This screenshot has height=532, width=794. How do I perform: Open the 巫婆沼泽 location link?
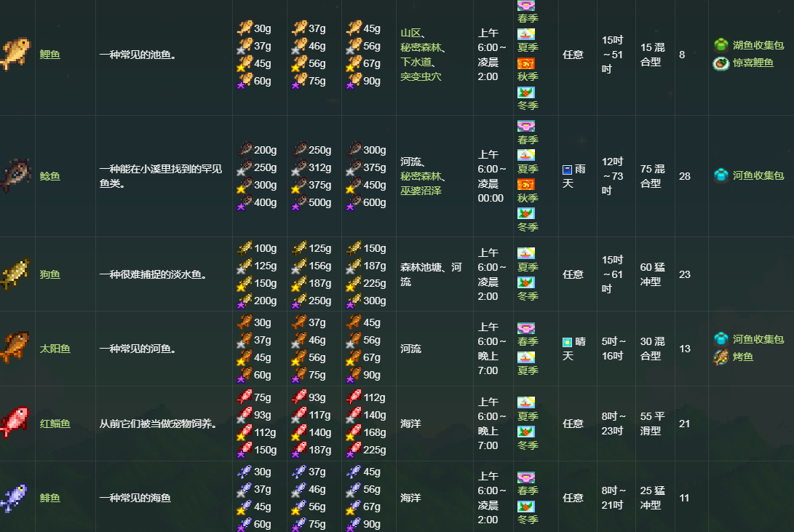(421, 191)
